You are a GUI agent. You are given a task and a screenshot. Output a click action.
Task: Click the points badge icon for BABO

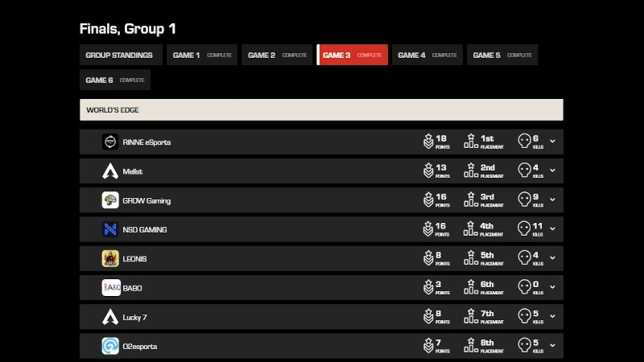coord(428,287)
